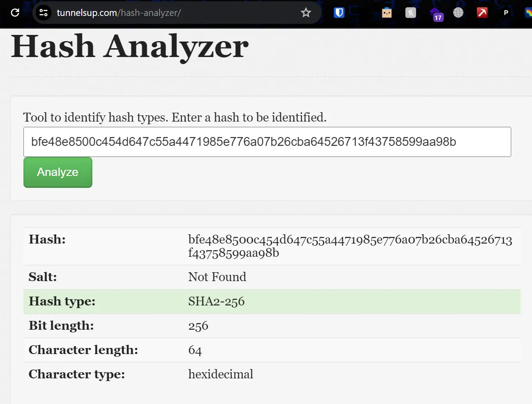Click the 'Not Found' salt value
This screenshot has height=404, width=532.
click(x=217, y=277)
